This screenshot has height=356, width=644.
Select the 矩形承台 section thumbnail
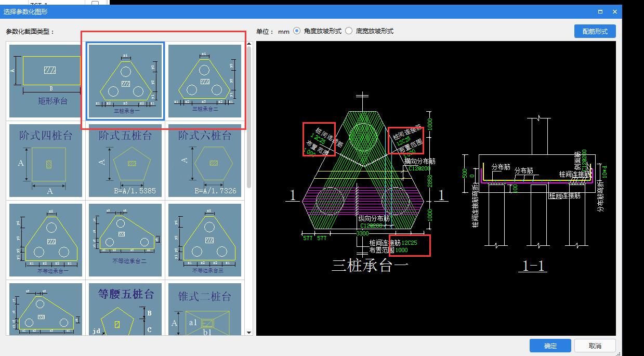pos(46,81)
